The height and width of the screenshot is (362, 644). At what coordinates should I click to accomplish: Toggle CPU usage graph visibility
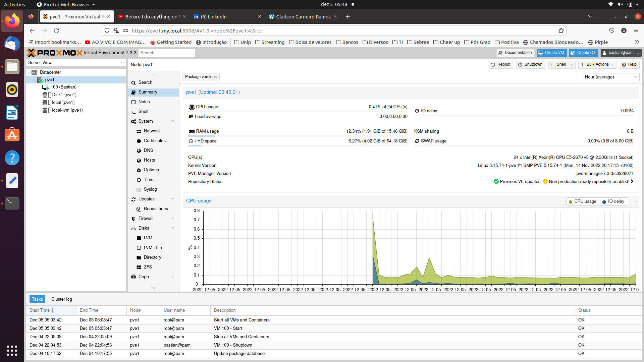pos(582,201)
